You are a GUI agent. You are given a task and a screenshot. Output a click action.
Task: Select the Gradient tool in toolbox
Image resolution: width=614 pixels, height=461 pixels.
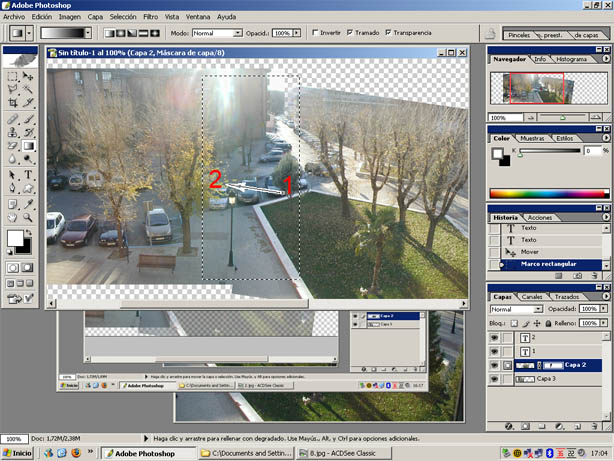(x=28, y=146)
